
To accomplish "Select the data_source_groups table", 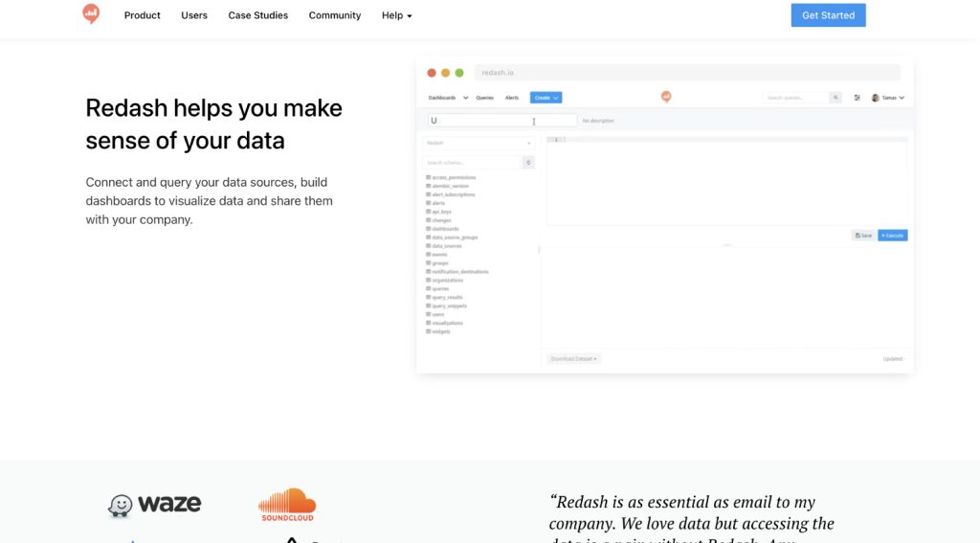I will 452,238.
